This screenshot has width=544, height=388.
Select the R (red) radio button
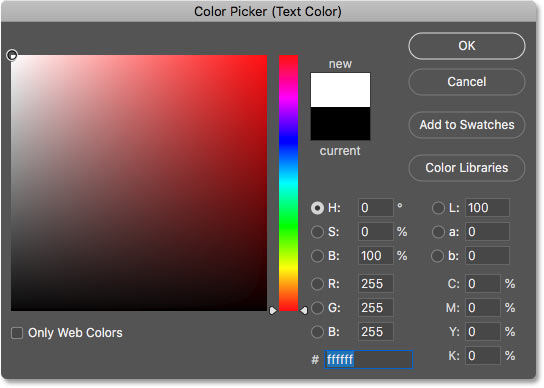(x=317, y=284)
